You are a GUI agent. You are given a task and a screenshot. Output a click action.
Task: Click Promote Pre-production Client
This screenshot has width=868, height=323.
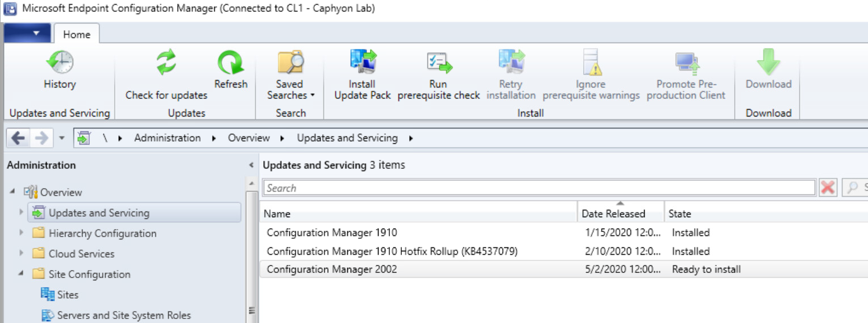[x=686, y=75]
